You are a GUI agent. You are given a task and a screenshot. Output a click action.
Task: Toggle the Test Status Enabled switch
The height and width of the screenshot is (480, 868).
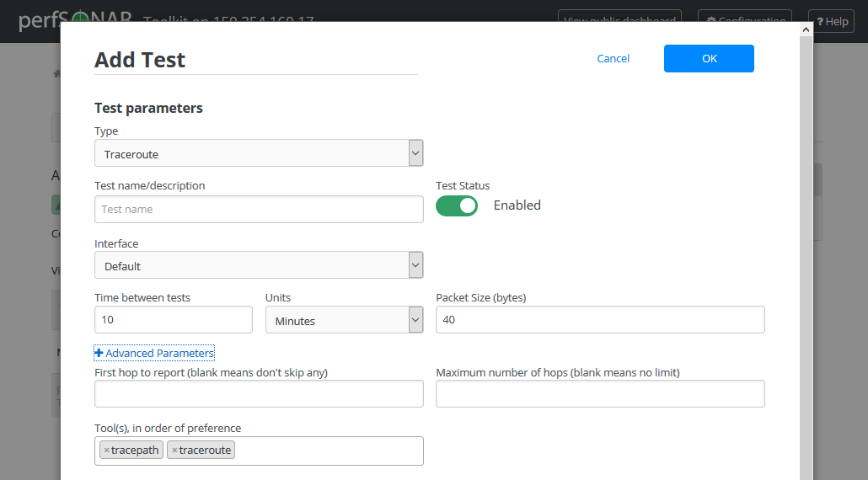pyautogui.click(x=457, y=205)
